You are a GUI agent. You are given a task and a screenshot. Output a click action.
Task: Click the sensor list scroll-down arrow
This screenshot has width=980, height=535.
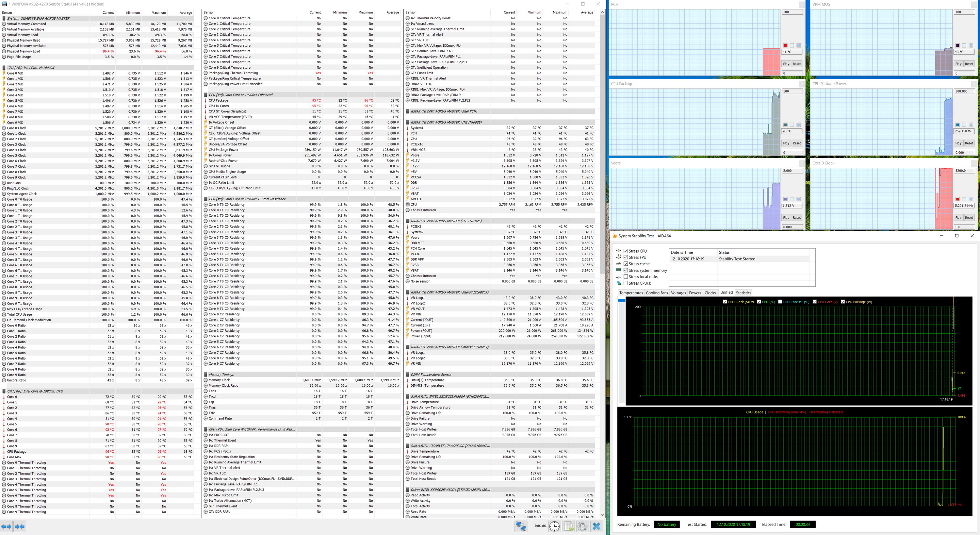pos(602,515)
